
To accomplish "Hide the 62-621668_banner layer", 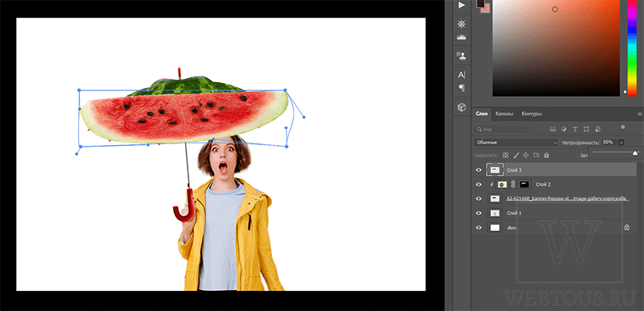I will 478,199.
